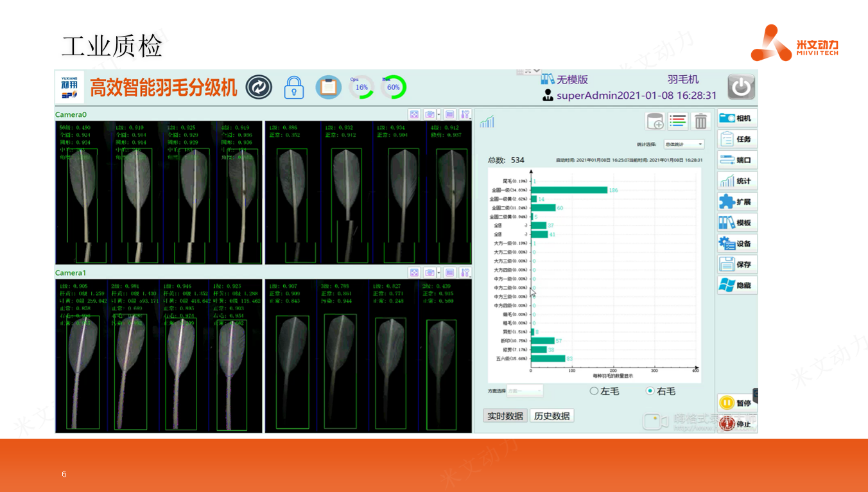868x492 pixels.
Task: Switch to the 实时数据 tab
Action: pos(505,416)
